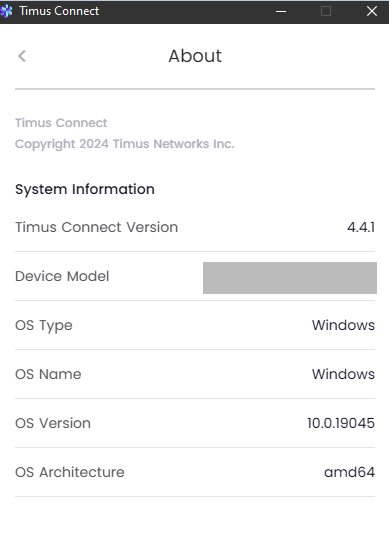Select the Timus Connect Version label

[x=97, y=227]
